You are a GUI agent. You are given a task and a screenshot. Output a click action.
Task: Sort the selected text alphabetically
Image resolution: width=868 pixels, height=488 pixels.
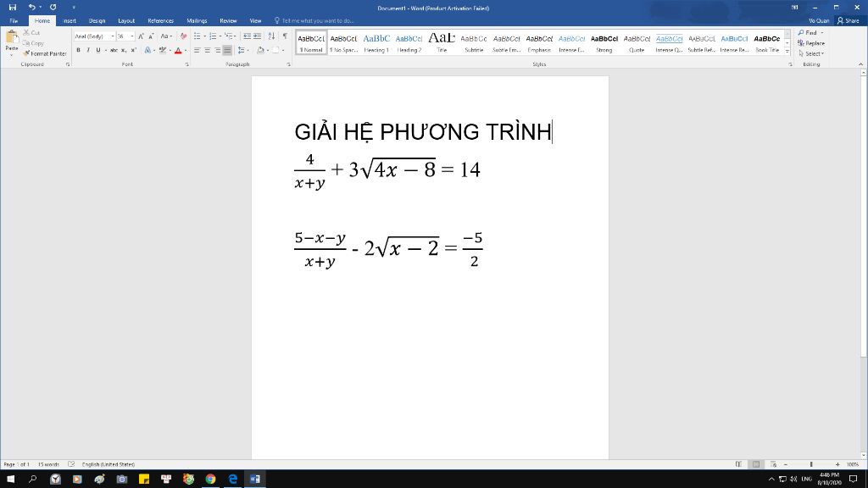click(x=271, y=36)
